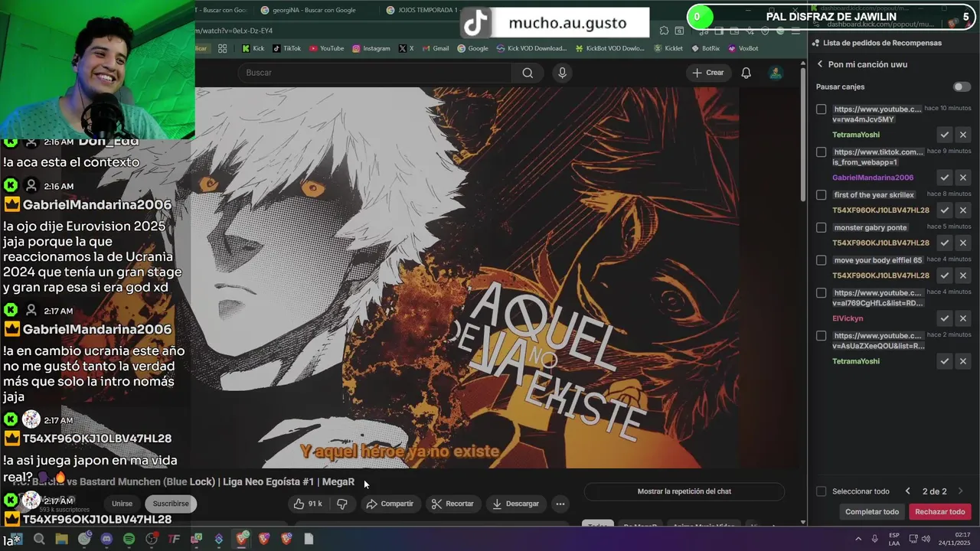
Task: Click the browser address bar URL
Action: 234,31
